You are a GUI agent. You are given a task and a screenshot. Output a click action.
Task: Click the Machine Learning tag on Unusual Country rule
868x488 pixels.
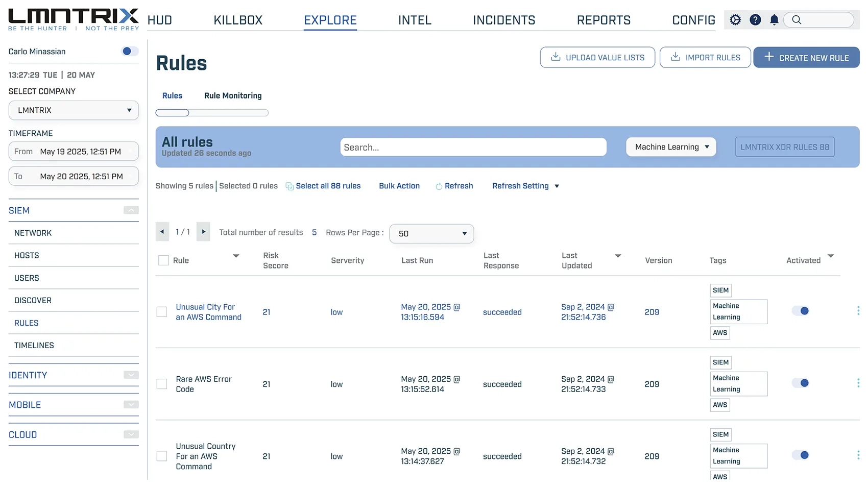point(738,455)
